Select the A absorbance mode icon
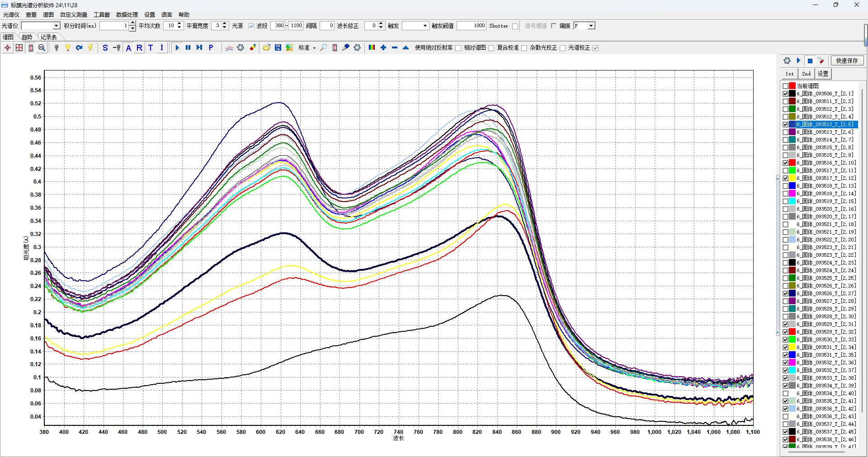The image size is (868, 457). pos(128,48)
